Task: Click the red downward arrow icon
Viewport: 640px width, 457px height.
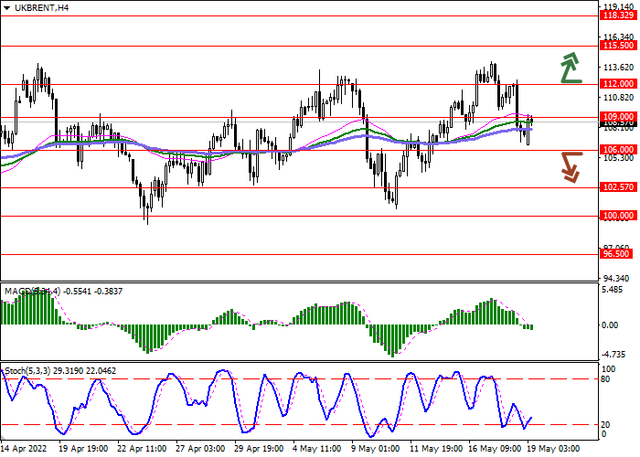Action: (570, 166)
